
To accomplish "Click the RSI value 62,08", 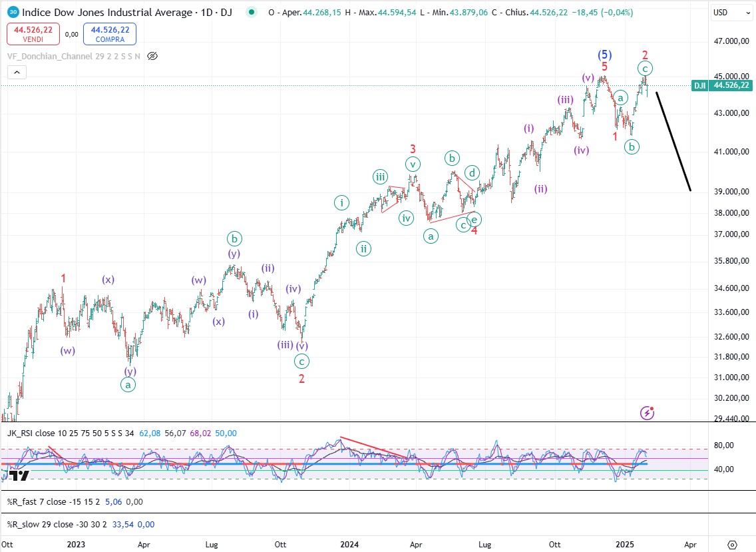I will tap(150, 433).
